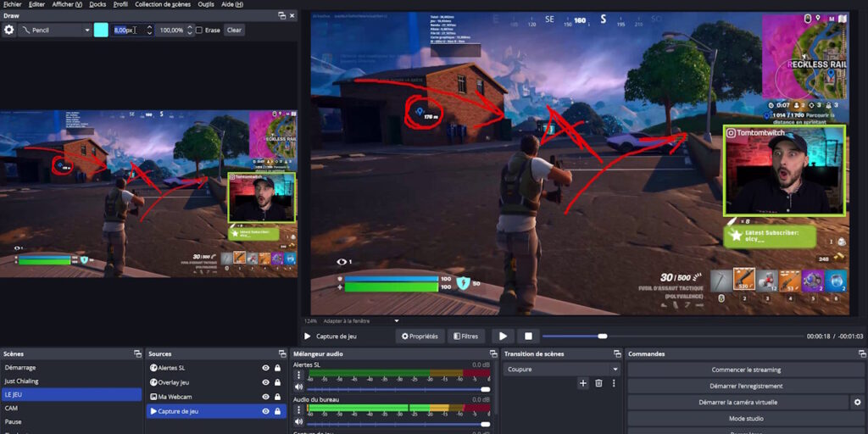This screenshot has width=868, height=434.
Task: Click the image icon of Ma Webcam source
Action: 153,397
